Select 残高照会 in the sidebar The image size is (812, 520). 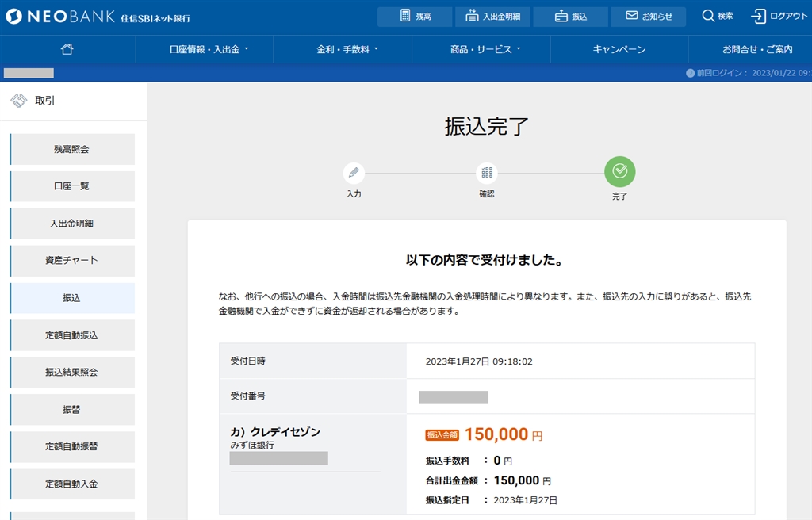pos(72,149)
